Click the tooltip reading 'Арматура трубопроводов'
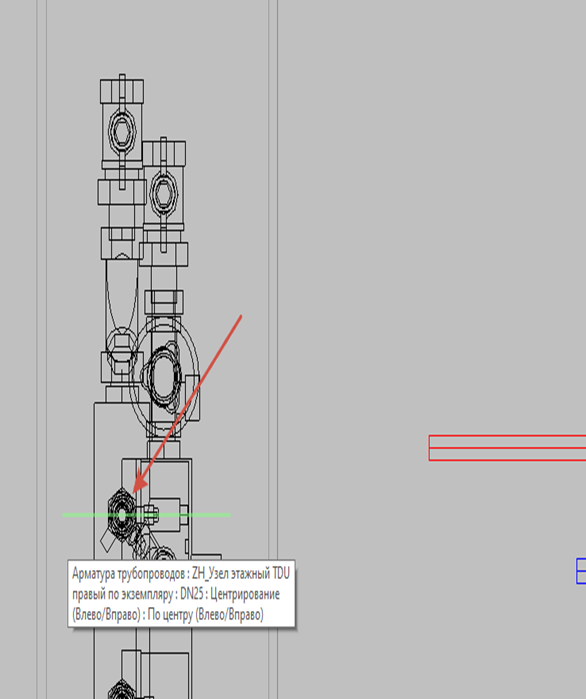Viewport: 586px width, 699px height. pos(181,594)
